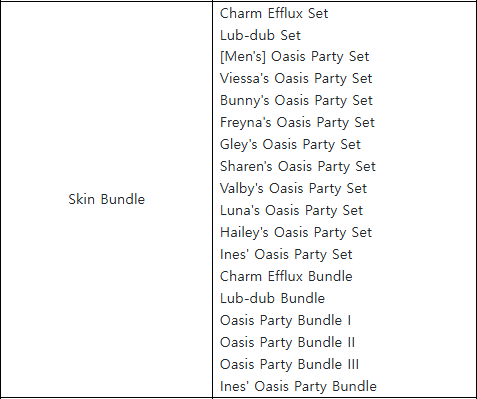Image resolution: width=477 pixels, height=399 pixels.
Task: Click Freyna's Oasis Party Set line
Action: [x=297, y=123]
